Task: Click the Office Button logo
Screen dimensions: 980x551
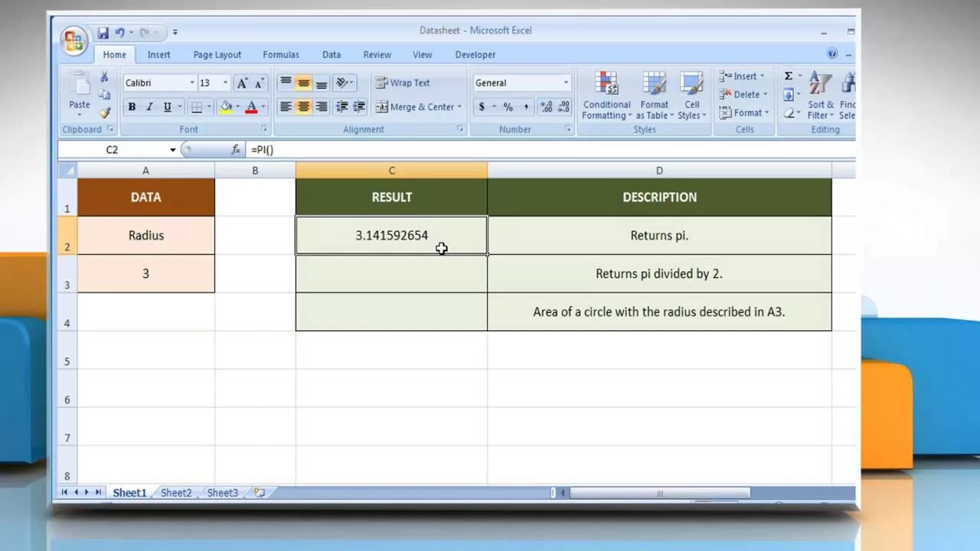Action: click(74, 40)
